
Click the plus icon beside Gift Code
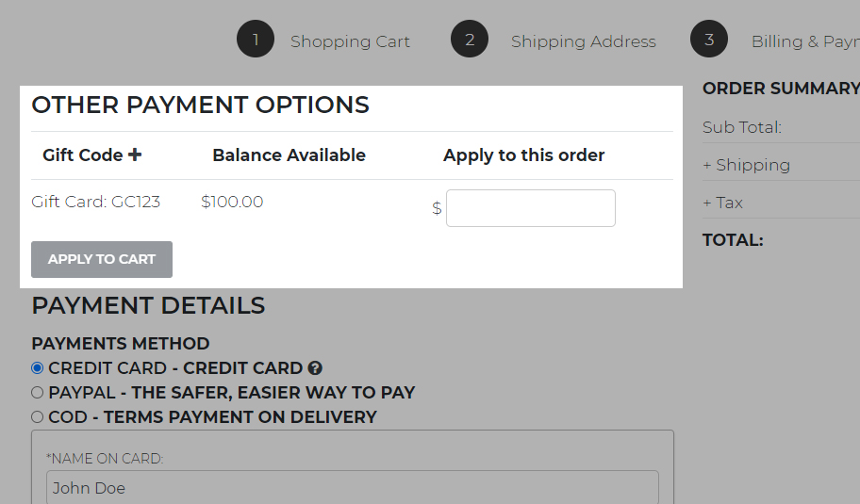(x=135, y=154)
